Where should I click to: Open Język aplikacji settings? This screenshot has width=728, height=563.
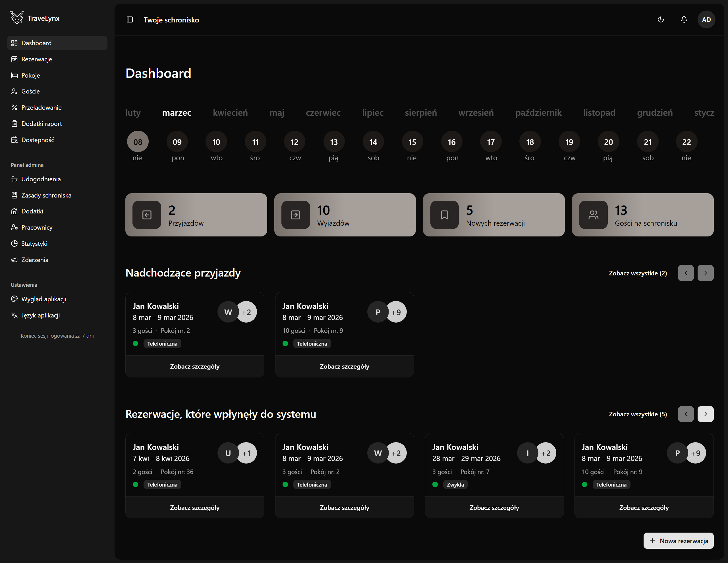pyautogui.click(x=40, y=315)
